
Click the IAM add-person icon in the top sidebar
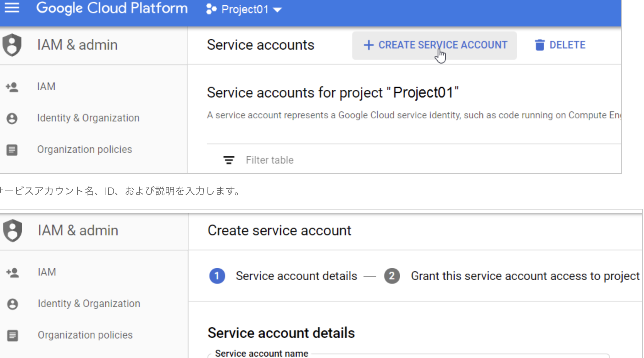pyautogui.click(x=12, y=87)
